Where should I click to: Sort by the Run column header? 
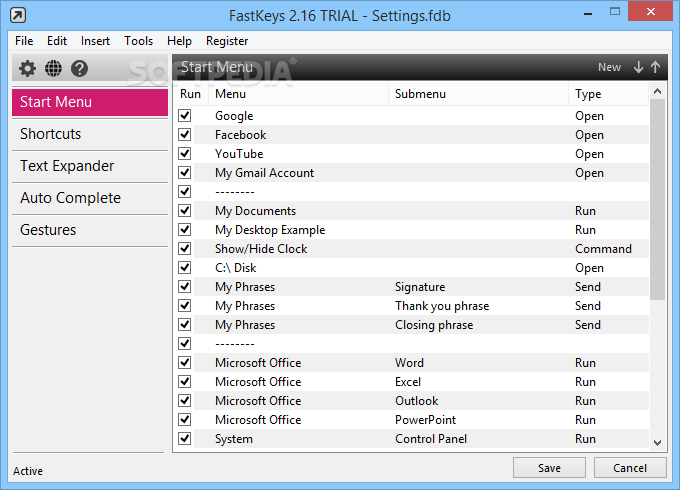[x=191, y=94]
